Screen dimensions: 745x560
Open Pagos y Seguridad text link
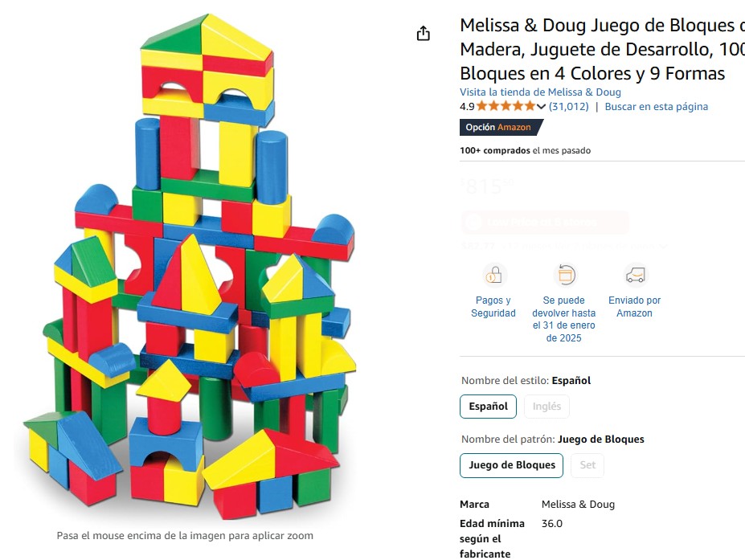coord(493,306)
